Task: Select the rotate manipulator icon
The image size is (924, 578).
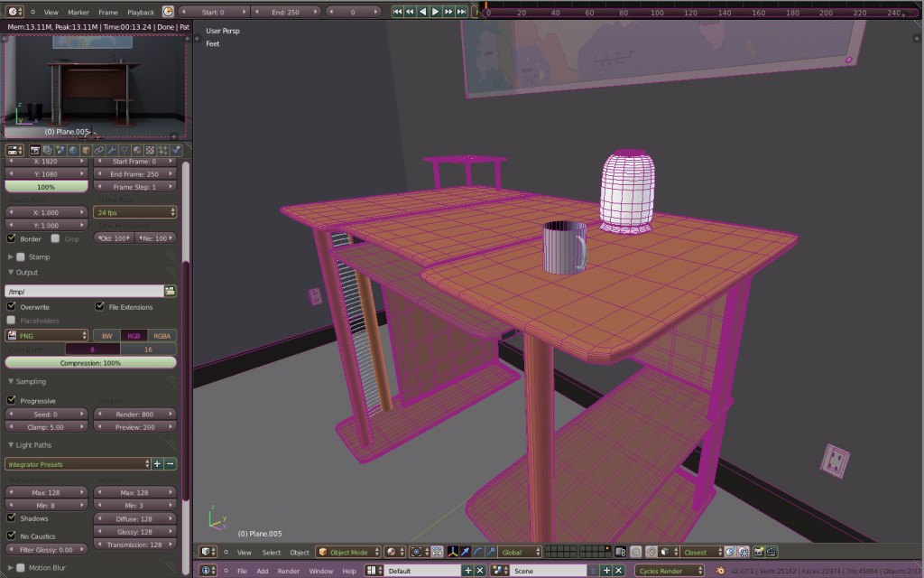Action: coord(478,551)
